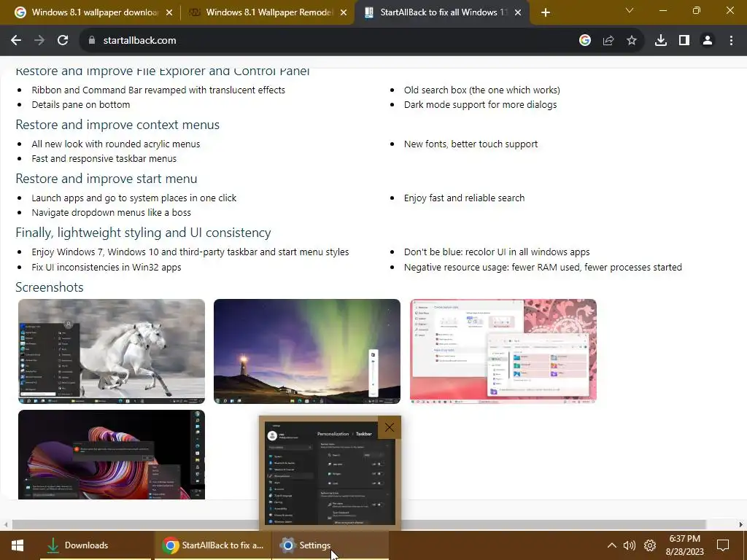This screenshot has width=747, height=560.
Task: View site information via lock icon
Action: coord(92,41)
